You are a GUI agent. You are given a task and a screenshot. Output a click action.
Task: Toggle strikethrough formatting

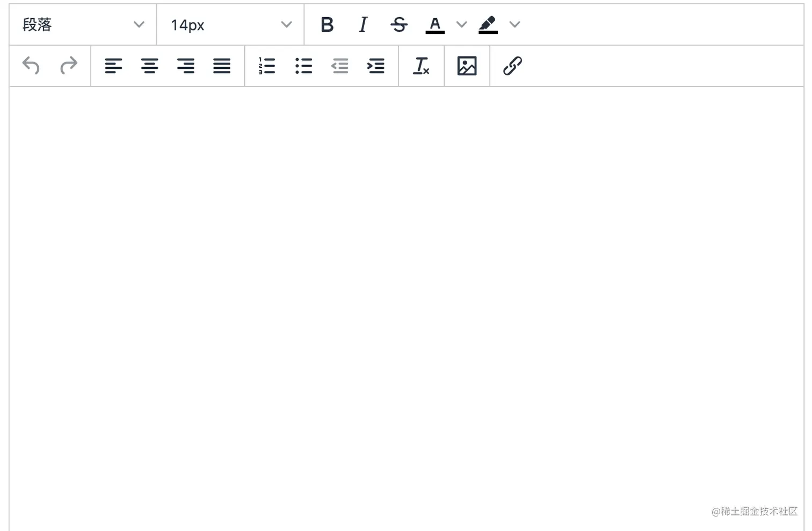(x=399, y=25)
